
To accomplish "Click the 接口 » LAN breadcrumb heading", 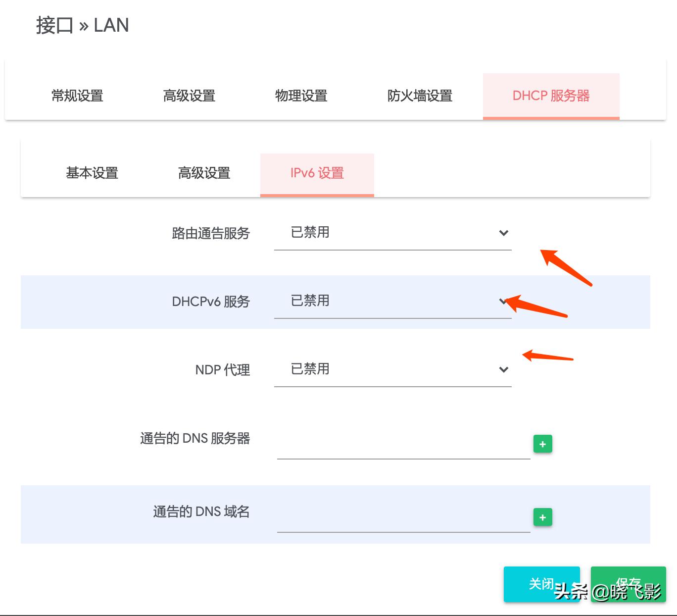I will (x=82, y=25).
